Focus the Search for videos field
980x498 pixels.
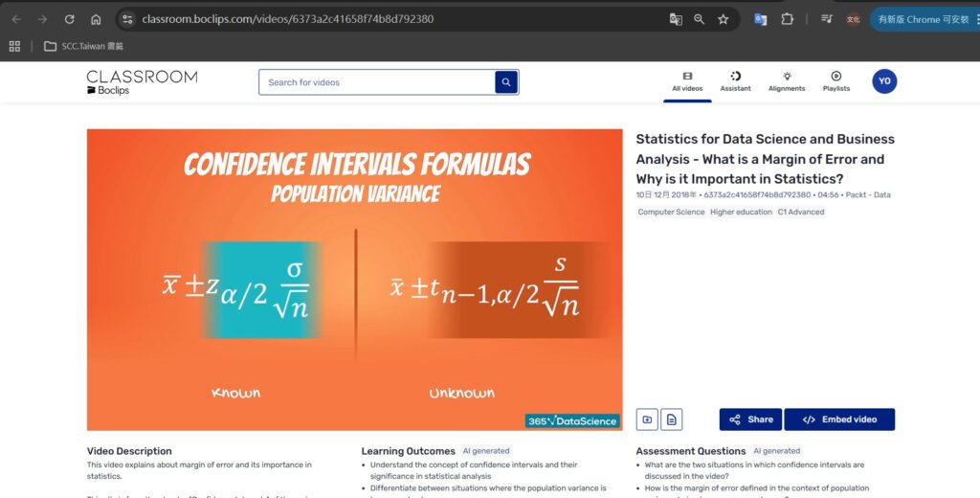pos(376,82)
